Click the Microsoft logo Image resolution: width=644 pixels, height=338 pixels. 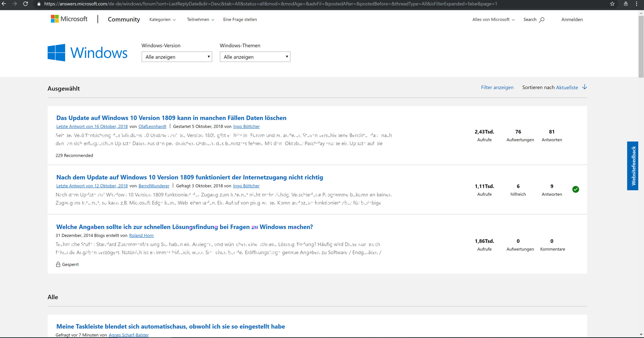tap(69, 19)
